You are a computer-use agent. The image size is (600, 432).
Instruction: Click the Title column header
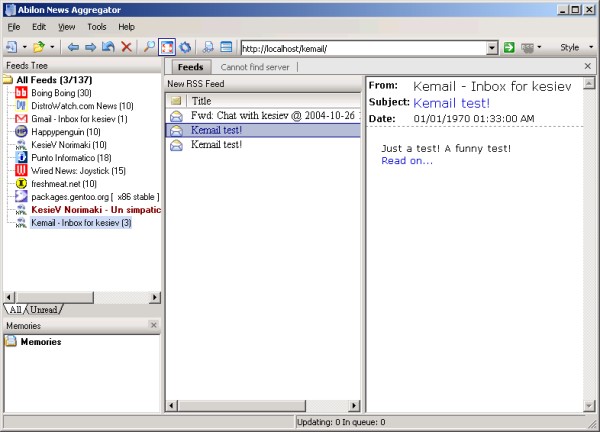click(274, 101)
